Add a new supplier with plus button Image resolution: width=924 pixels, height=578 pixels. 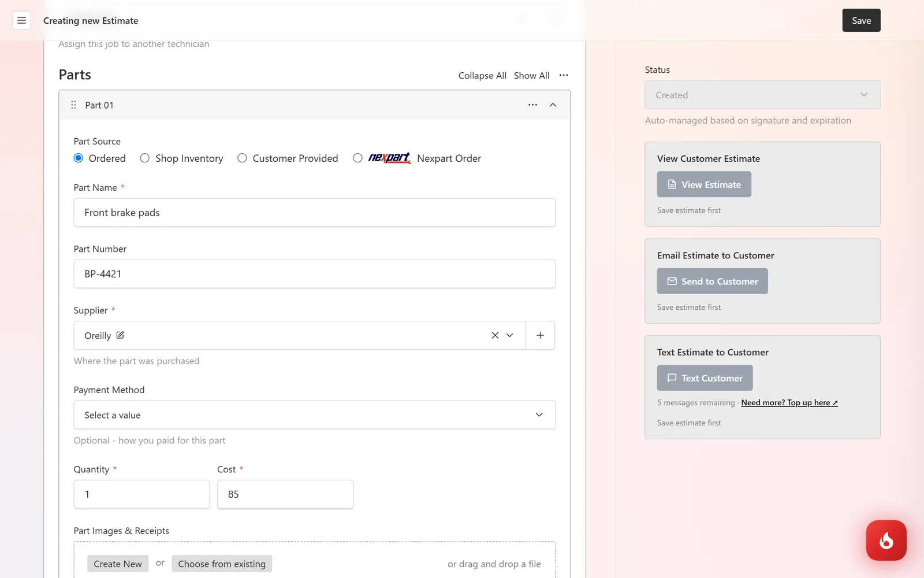point(540,335)
